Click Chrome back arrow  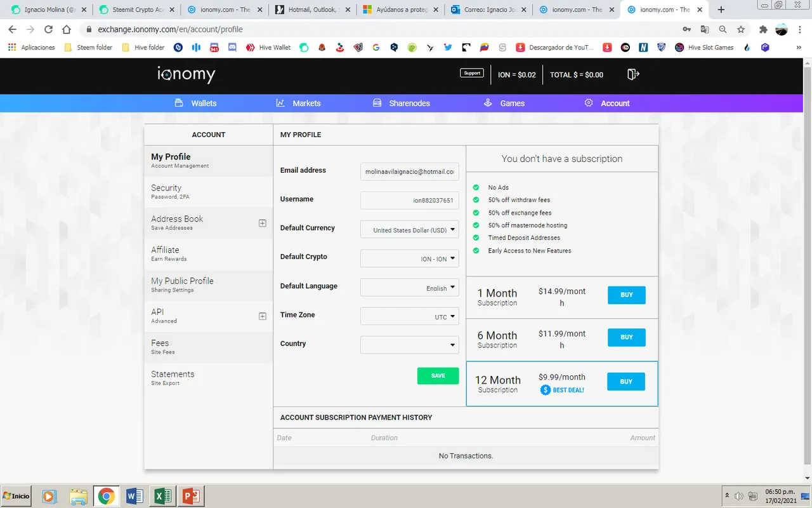tap(12, 29)
